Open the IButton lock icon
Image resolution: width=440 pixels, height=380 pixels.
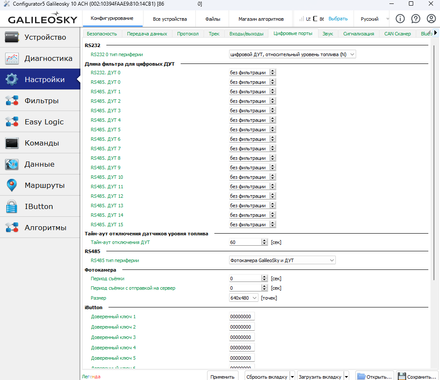12,206
